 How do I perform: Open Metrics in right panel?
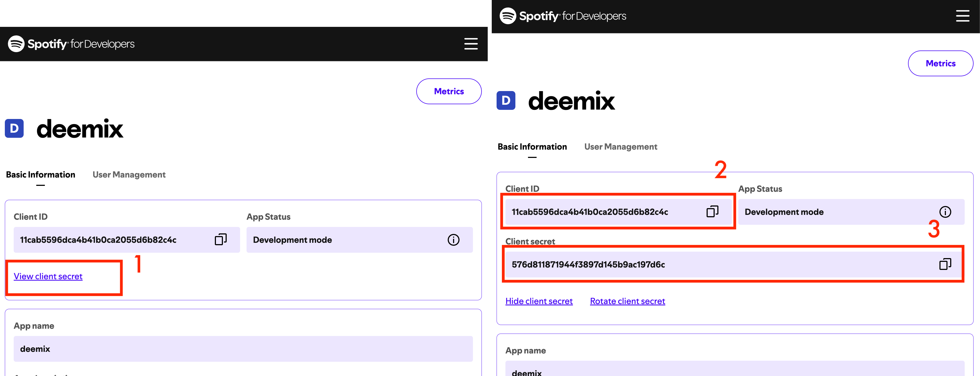pos(941,64)
